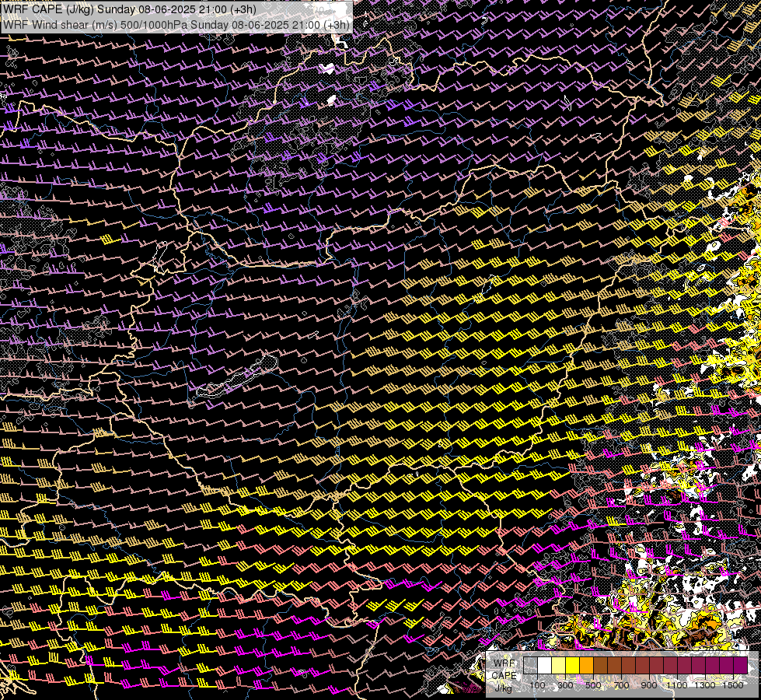Click the elongated lake outline on map
Screen dimensions: 761x700
click(x=237, y=377)
